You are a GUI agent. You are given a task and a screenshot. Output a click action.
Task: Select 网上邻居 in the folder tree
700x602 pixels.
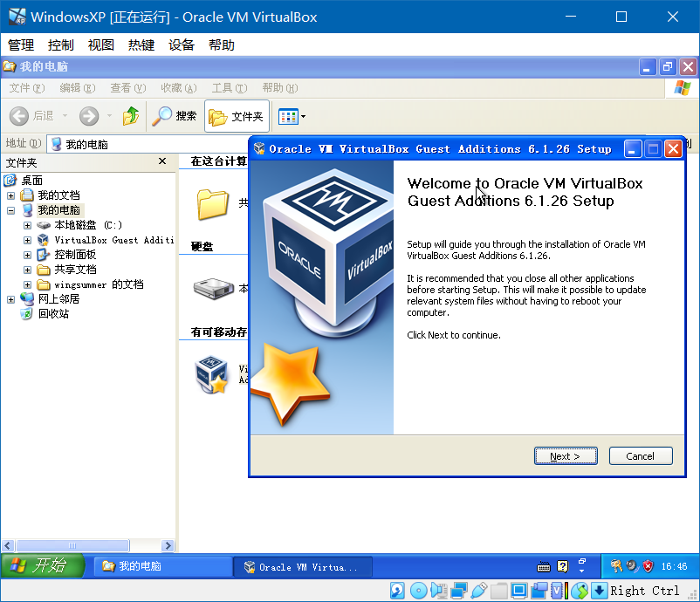pos(58,299)
